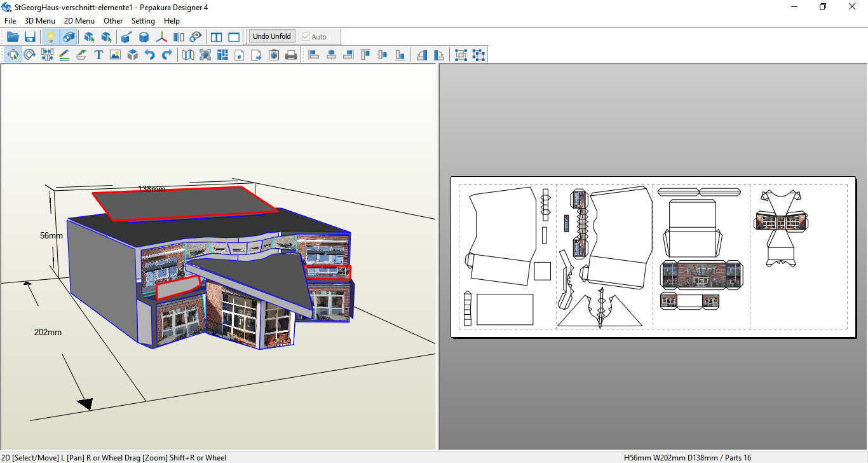This screenshot has width=868, height=463.
Task: Click the Open file folder icon
Action: point(13,37)
